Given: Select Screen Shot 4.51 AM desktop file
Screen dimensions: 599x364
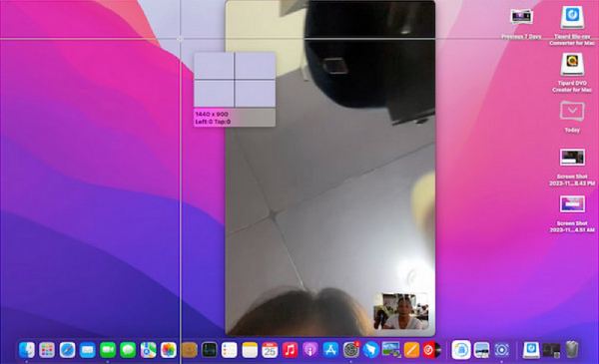Looking at the screenshot, I should coord(572,213).
